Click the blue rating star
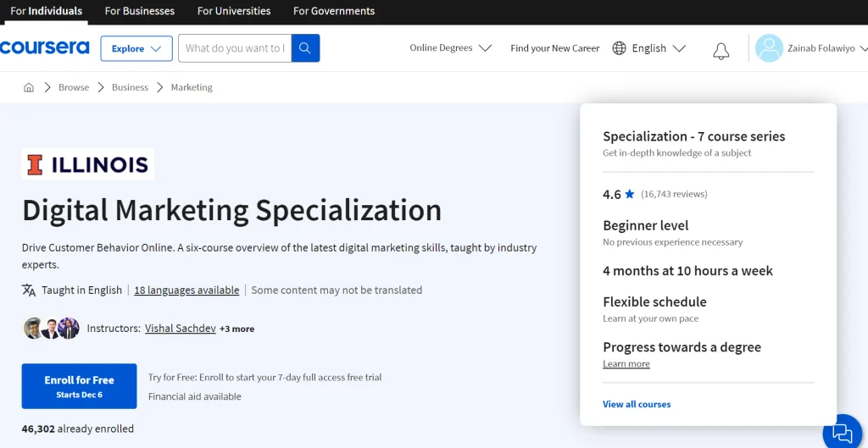This screenshot has height=448, width=868. tap(630, 194)
